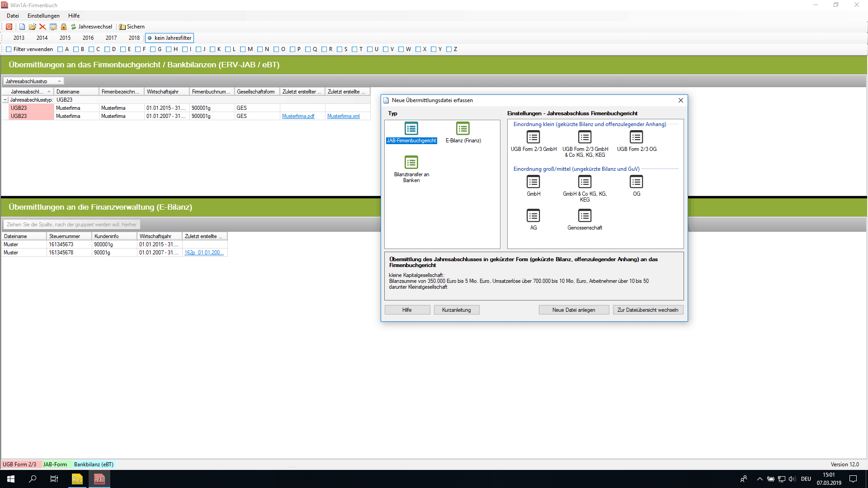Click the Neue Datei anlegen button
This screenshot has height=488, width=868.
573,310
